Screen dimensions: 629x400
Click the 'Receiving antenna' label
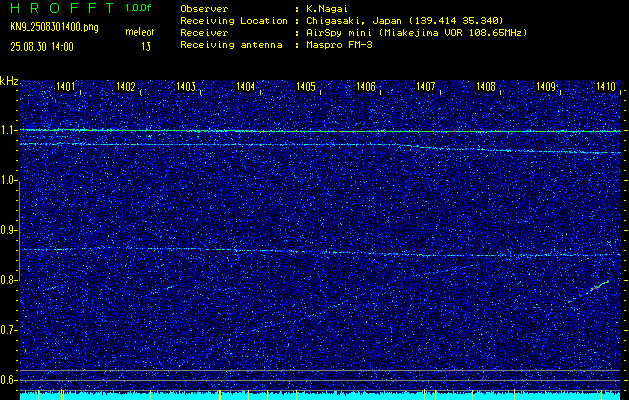click(x=231, y=45)
